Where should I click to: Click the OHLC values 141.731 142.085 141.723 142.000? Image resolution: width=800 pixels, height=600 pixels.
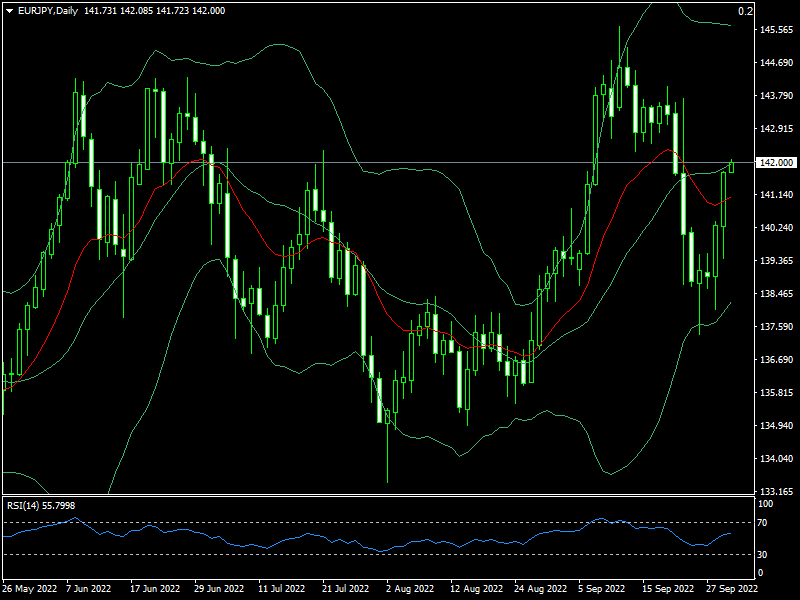tap(155, 11)
